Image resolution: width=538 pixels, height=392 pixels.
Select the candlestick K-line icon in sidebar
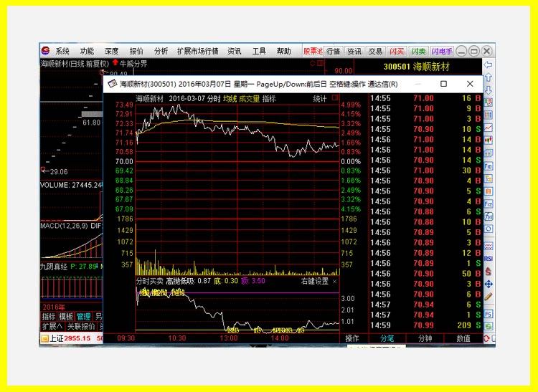point(489,140)
